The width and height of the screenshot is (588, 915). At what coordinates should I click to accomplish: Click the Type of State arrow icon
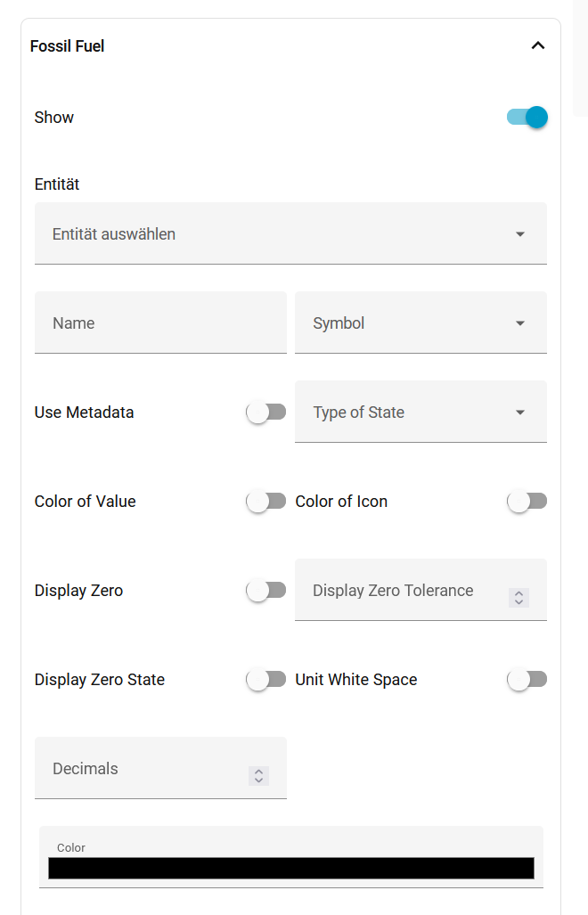point(520,413)
